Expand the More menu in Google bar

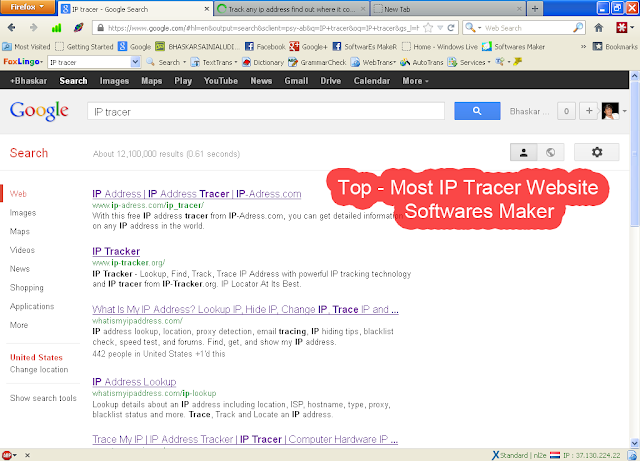[x=416, y=81]
